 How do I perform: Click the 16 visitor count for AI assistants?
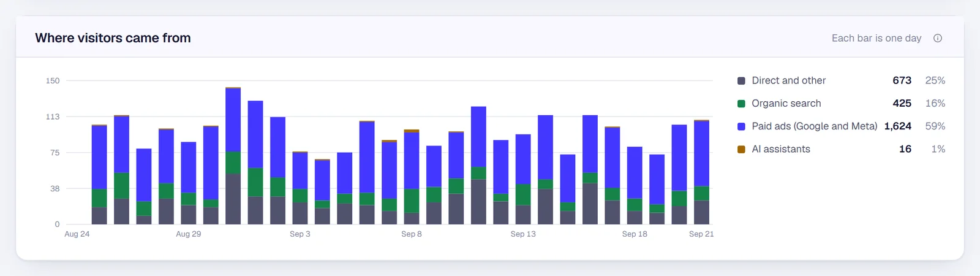905,149
